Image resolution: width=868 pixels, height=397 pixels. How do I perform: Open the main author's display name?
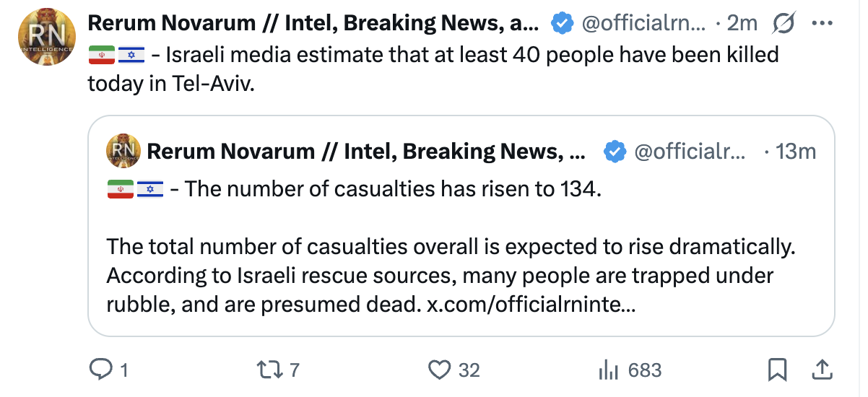tap(314, 23)
